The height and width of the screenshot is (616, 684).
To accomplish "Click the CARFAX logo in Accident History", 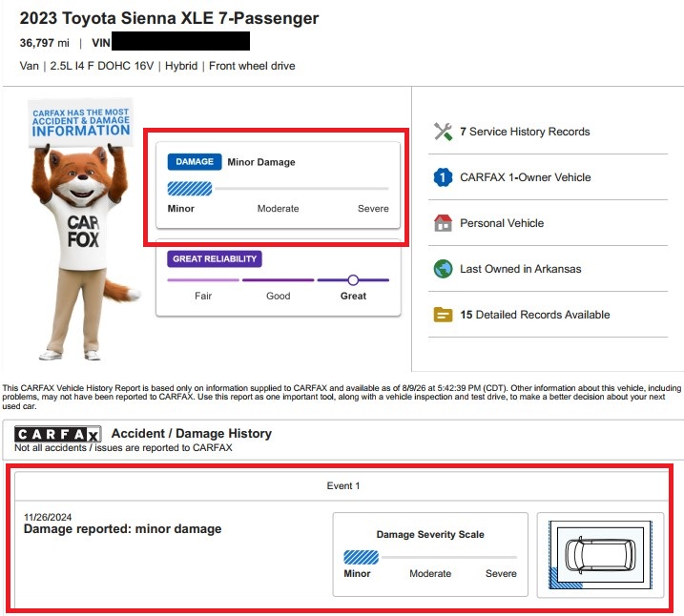I will pyautogui.click(x=58, y=434).
